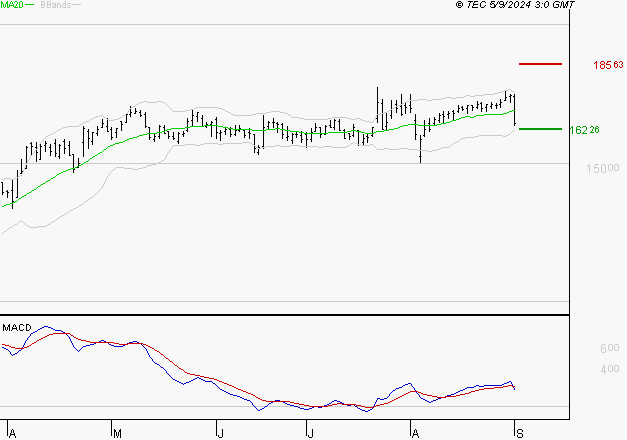Click the first A month marker on axis
The image size is (627, 440).
12,434
